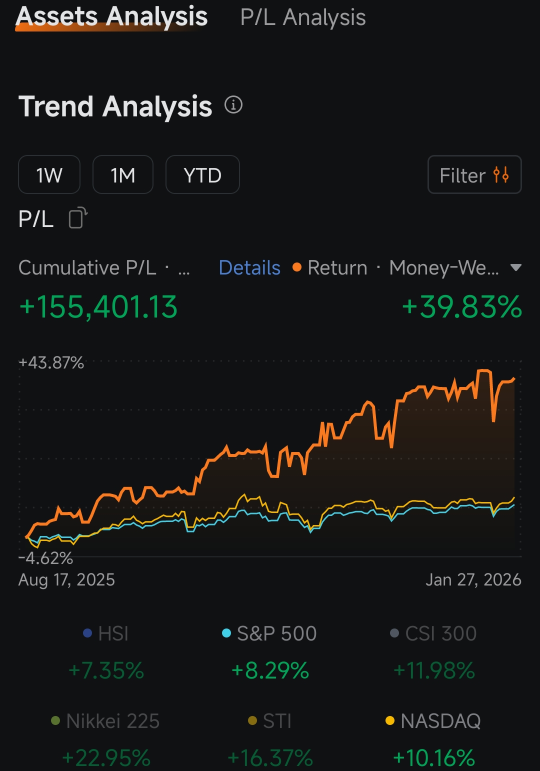This screenshot has width=540, height=771.
Task: Toggle the NASDAQ benchmark line
Action: 433,721
